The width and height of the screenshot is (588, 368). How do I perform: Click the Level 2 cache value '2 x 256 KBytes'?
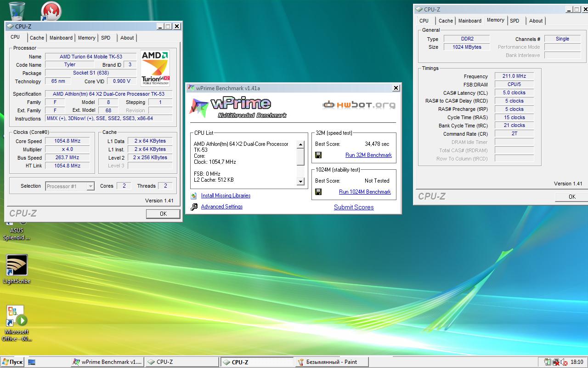click(150, 158)
